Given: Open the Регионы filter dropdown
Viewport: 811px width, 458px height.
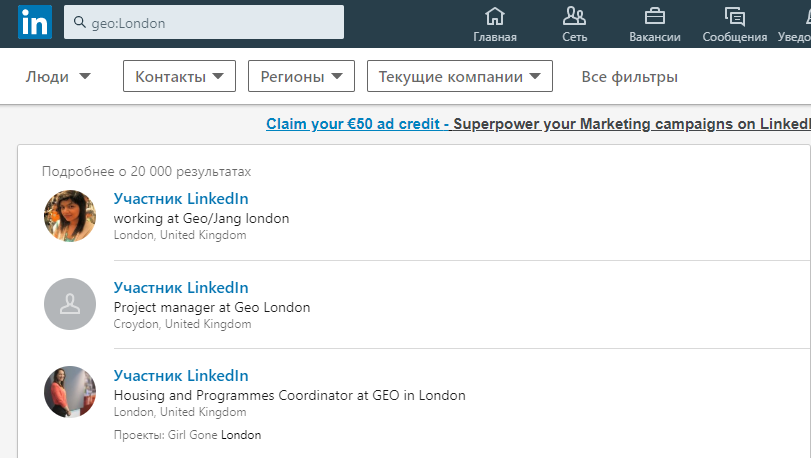Looking at the screenshot, I should pyautogui.click(x=301, y=77).
